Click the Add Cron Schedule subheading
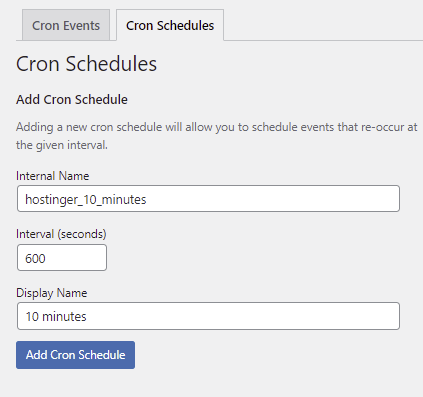The width and height of the screenshot is (423, 397). point(72,99)
